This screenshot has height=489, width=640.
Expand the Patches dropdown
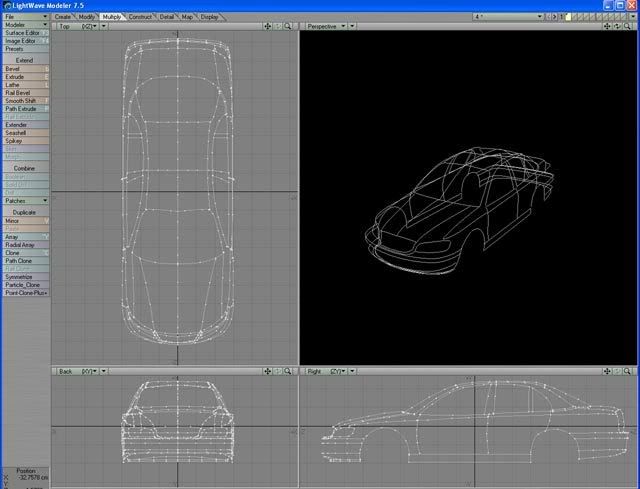pyautogui.click(x=26, y=201)
